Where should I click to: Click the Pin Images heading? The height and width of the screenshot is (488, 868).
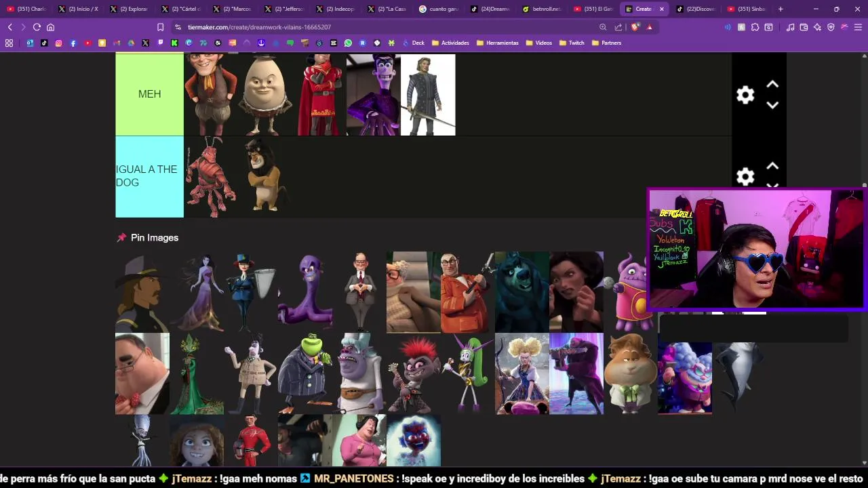(x=155, y=238)
